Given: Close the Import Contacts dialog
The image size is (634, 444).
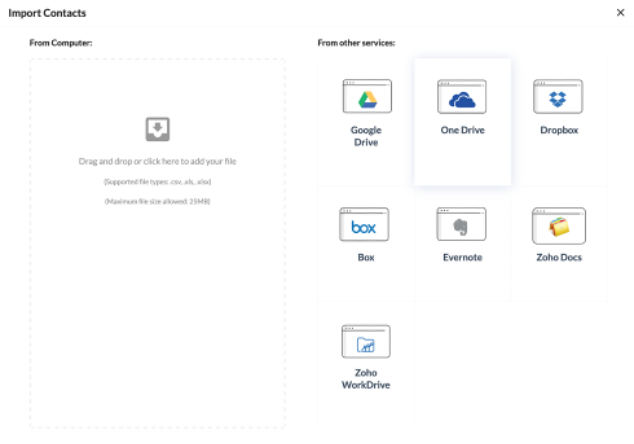Looking at the screenshot, I should tap(621, 13).
